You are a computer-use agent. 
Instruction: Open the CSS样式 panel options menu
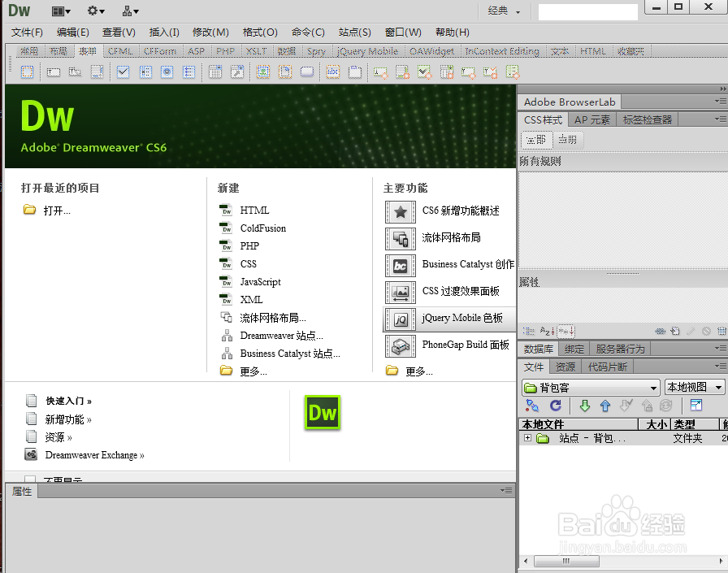[721, 119]
